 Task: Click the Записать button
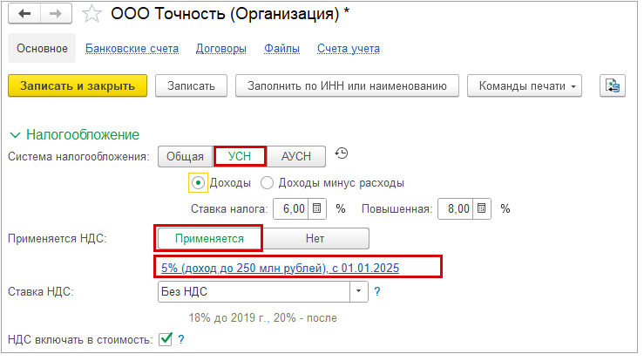(191, 85)
